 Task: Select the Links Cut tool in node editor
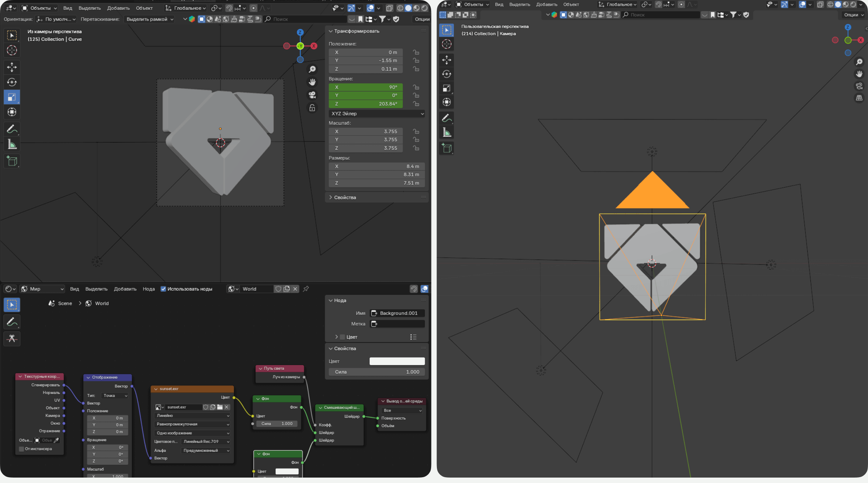[x=12, y=339]
